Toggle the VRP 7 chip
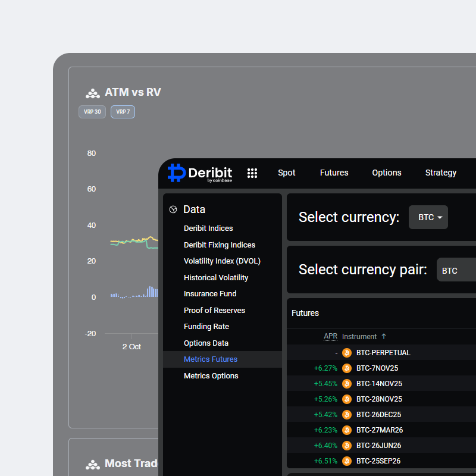476x476 pixels. (123, 112)
